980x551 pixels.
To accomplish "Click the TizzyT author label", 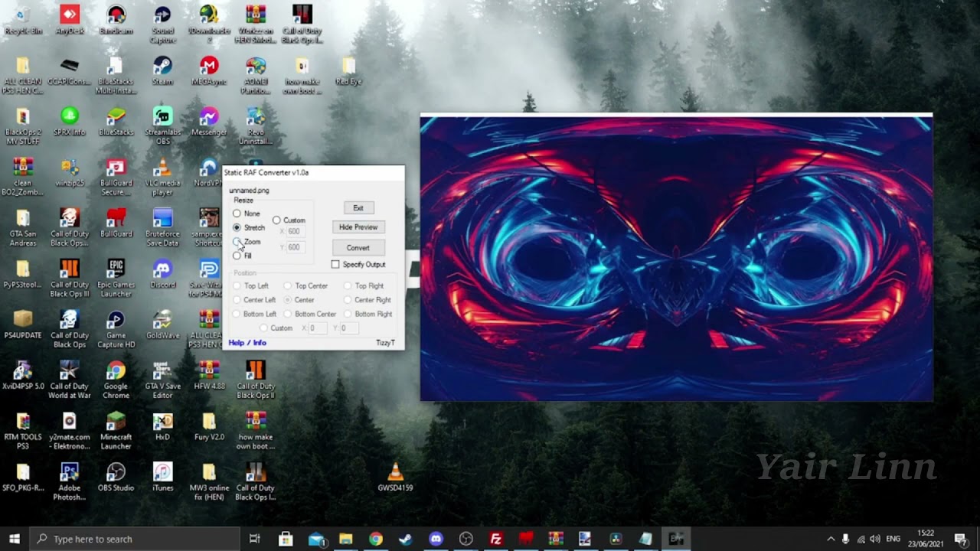I will (385, 343).
